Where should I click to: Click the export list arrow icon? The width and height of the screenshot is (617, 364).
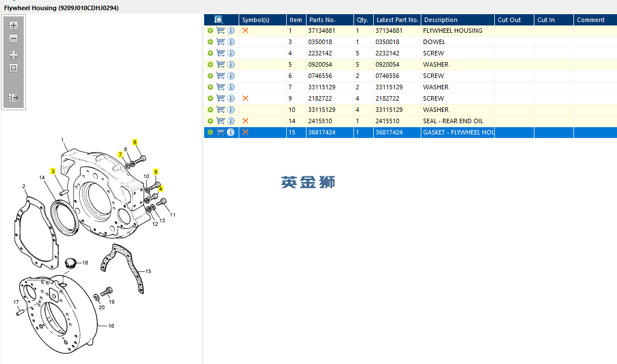[14, 97]
